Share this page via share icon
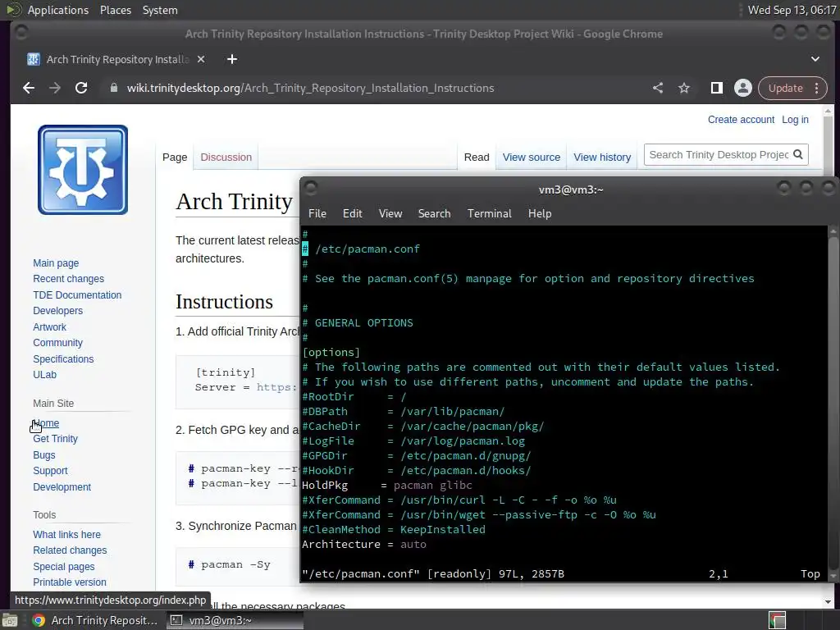 click(x=658, y=88)
